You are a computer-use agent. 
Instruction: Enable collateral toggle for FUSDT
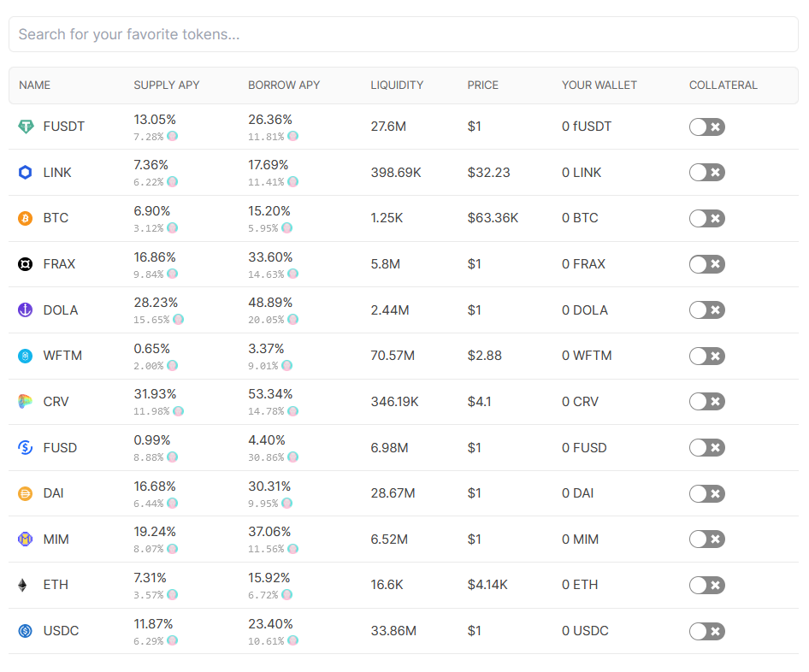[x=707, y=127]
